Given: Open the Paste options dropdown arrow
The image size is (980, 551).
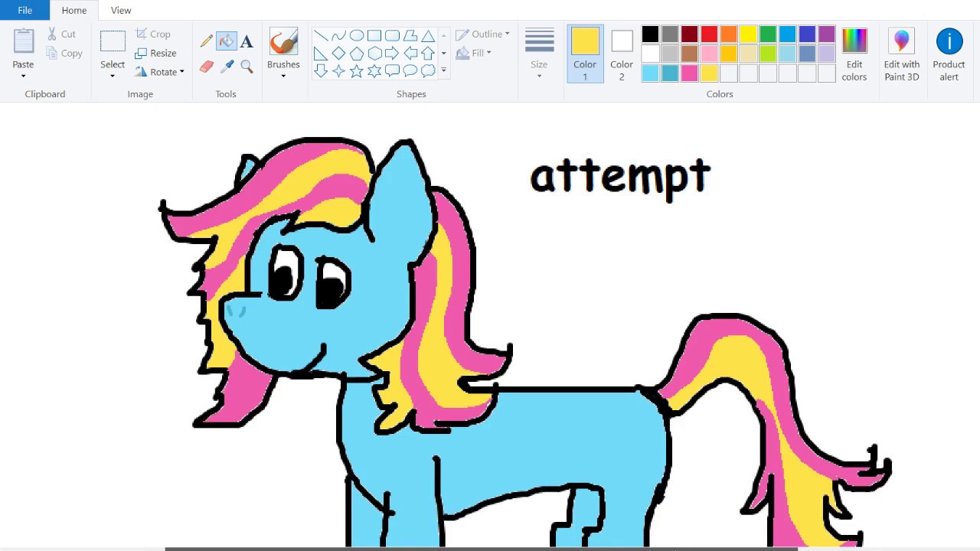Looking at the screenshot, I should point(23,76).
